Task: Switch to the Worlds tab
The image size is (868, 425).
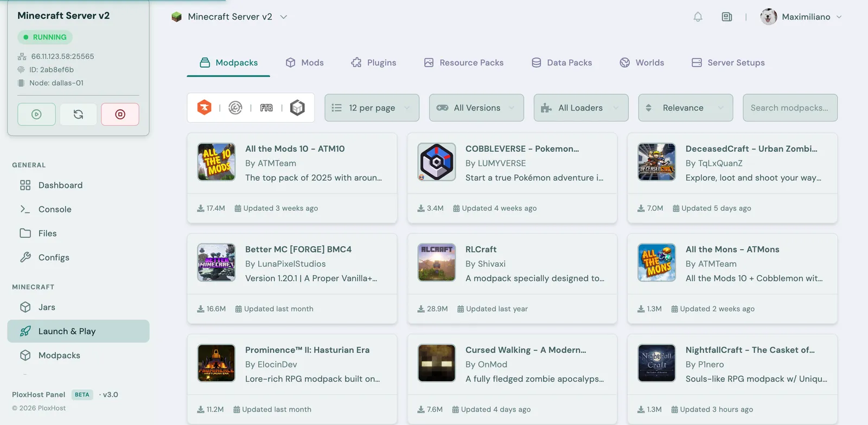Action: [642, 63]
